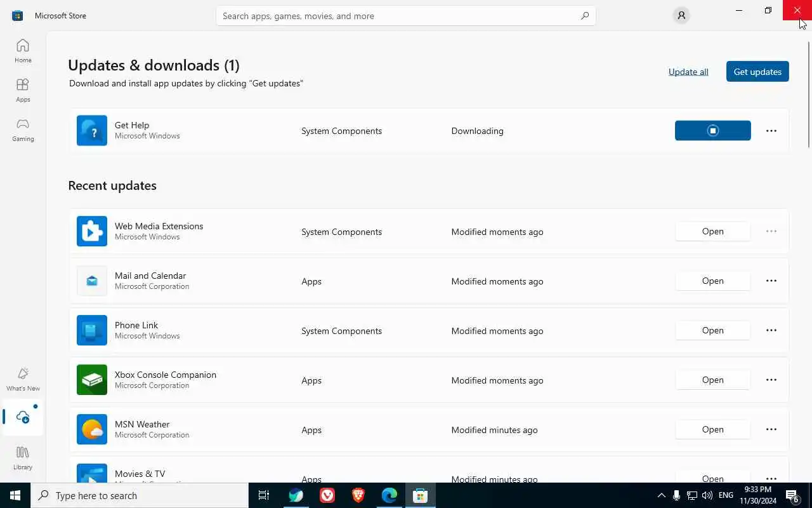The image size is (812, 508).
Task: Open more options for Movies & TV
Action: (771, 478)
